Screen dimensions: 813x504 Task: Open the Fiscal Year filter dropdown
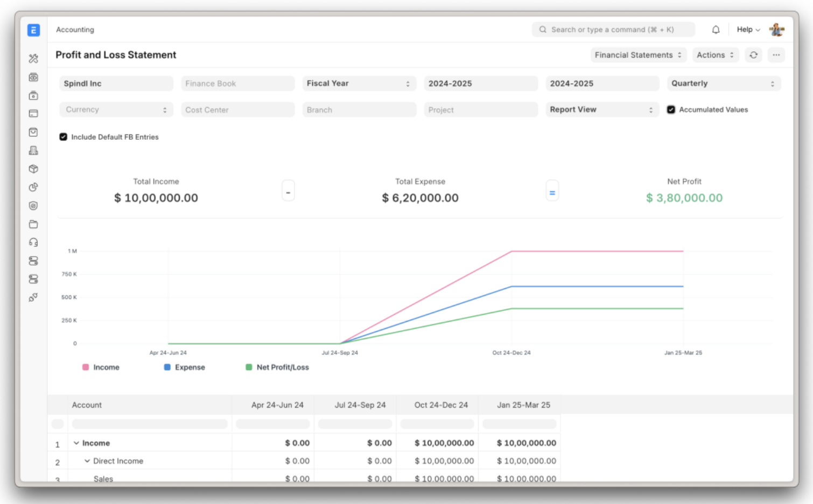pos(359,83)
